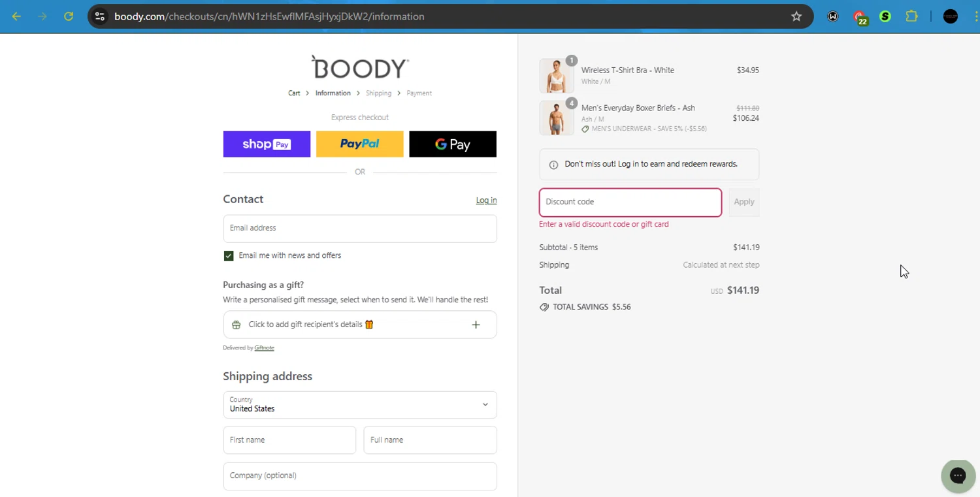Click 'Enter a valid discount code' error message
Image resolution: width=980 pixels, height=497 pixels.
(604, 225)
